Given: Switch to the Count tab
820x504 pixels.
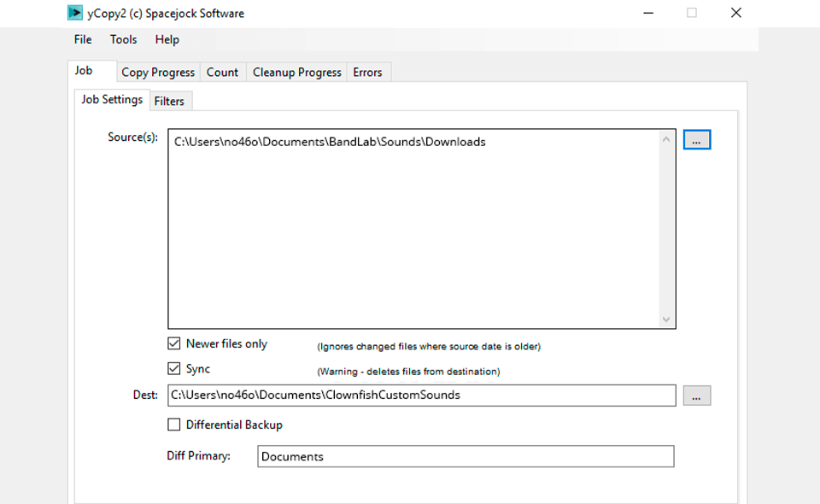Looking at the screenshot, I should tap(222, 72).
